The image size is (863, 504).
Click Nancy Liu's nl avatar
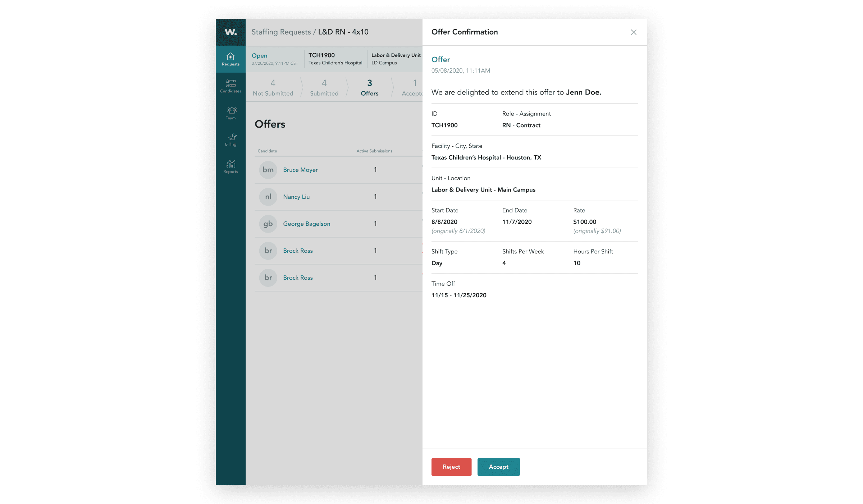(x=268, y=197)
